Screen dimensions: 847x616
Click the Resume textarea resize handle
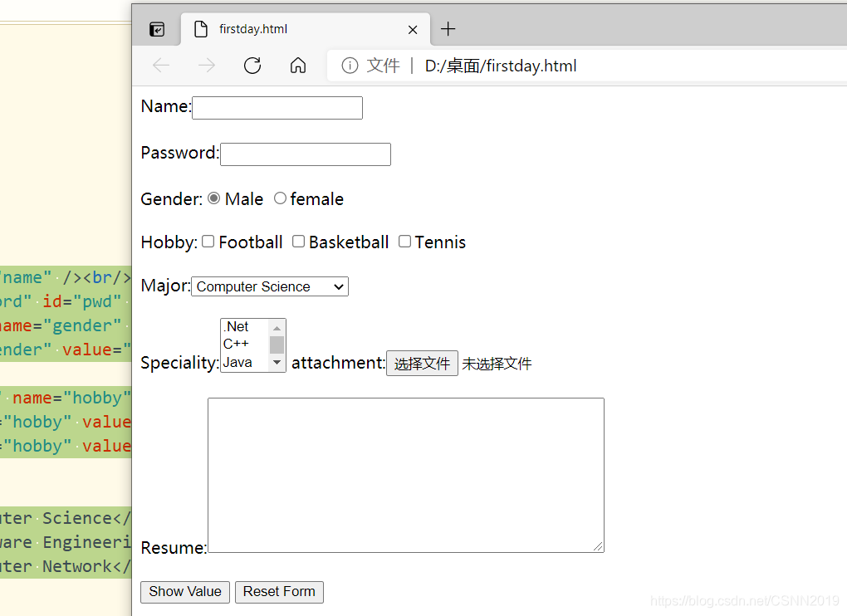[598, 546]
